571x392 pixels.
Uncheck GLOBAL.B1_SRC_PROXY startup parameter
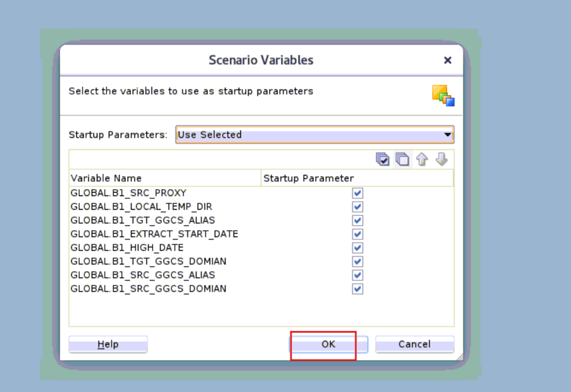(357, 193)
